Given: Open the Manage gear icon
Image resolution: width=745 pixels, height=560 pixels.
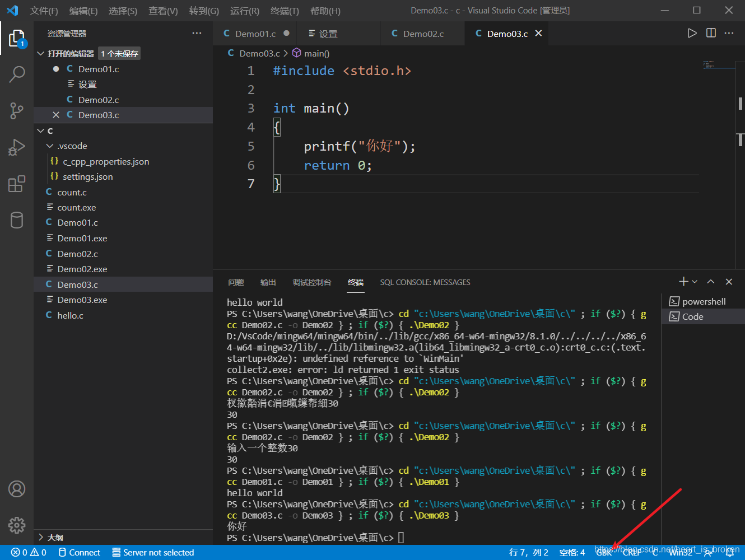Looking at the screenshot, I should pyautogui.click(x=17, y=525).
